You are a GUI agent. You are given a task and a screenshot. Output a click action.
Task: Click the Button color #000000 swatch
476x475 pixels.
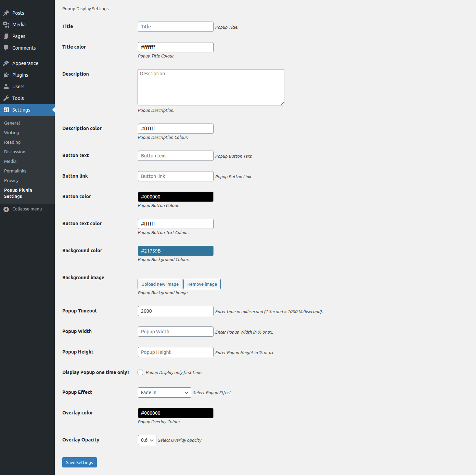tap(176, 197)
